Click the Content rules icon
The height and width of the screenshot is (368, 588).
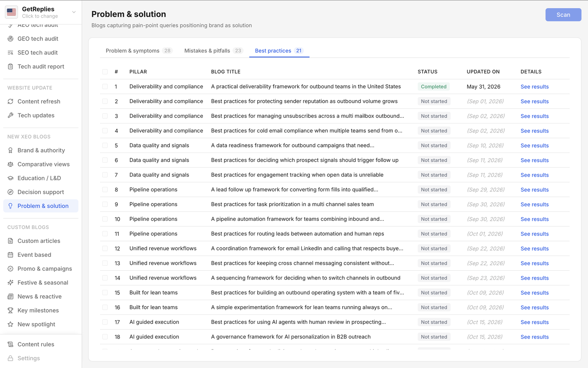(11, 344)
